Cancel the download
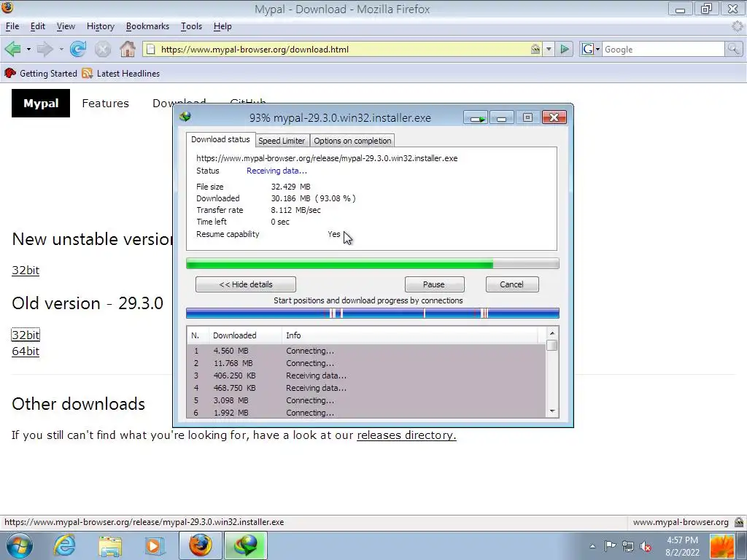The height and width of the screenshot is (560, 747). pyautogui.click(x=511, y=284)
